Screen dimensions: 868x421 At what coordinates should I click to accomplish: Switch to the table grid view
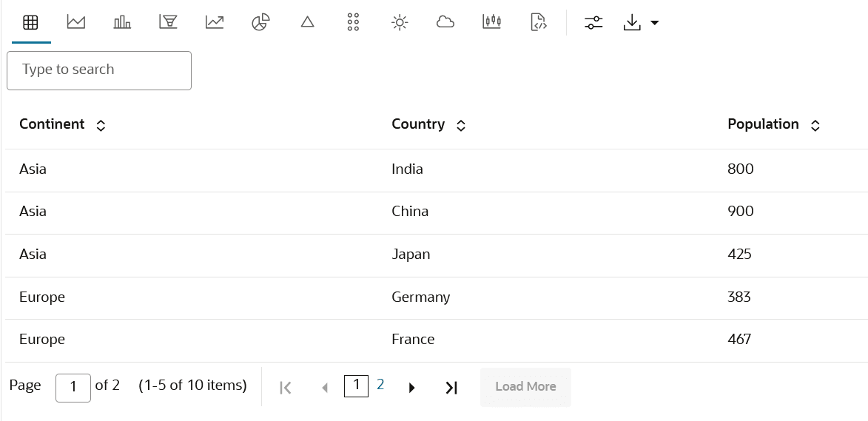tap(30, 22)
